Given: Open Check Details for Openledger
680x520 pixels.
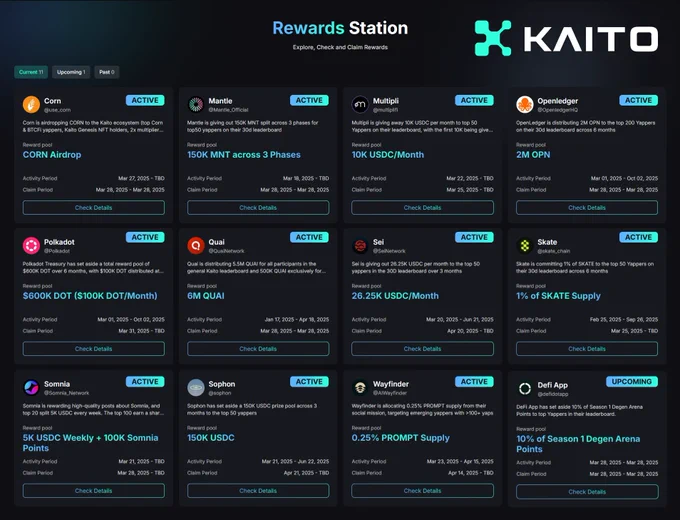Looking at the screenshot, I should pos(587,208).
